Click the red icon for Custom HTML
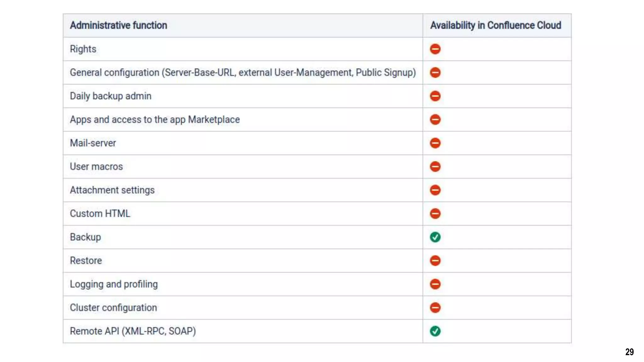This screenshot has width=644, height=362. click(x=435, y=214)
